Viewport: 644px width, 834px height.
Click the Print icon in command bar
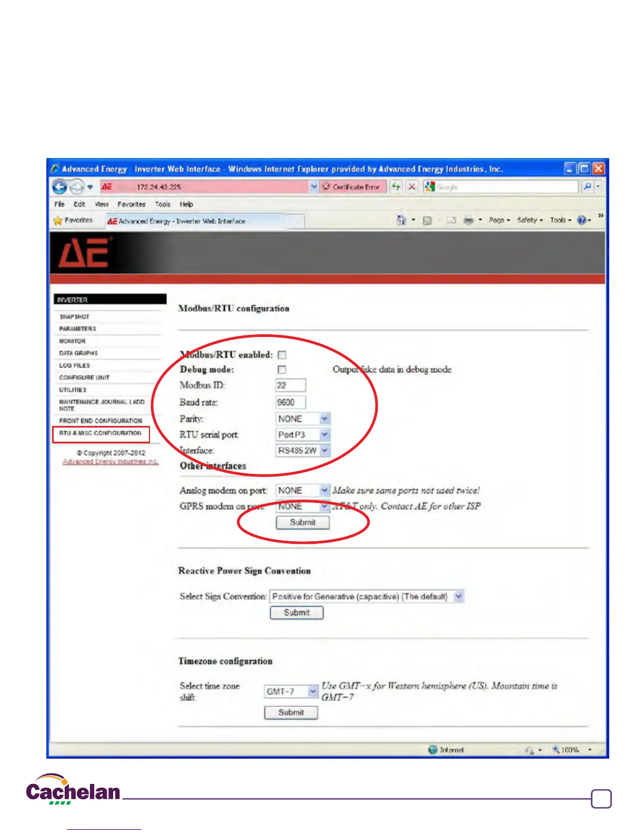468,221
